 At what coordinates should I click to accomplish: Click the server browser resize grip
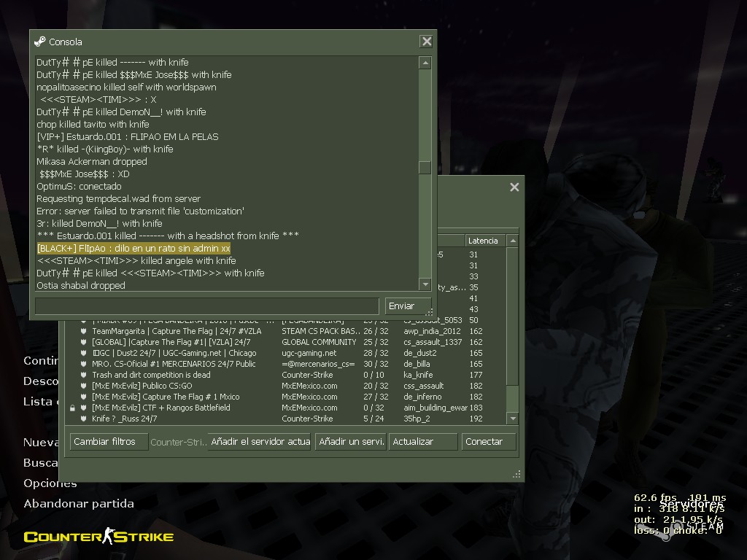[516, 474]
